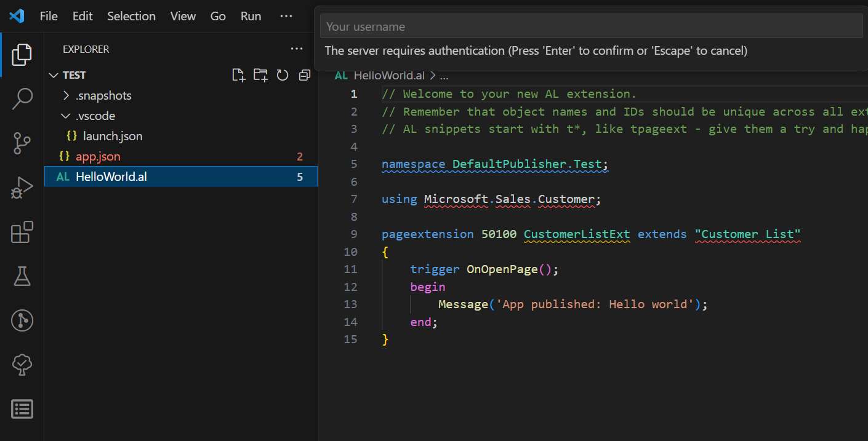This screenshot has width=868, height=441.
Task: Open Explorer views and more actions ellipsis
Action: tap(297, 49)
